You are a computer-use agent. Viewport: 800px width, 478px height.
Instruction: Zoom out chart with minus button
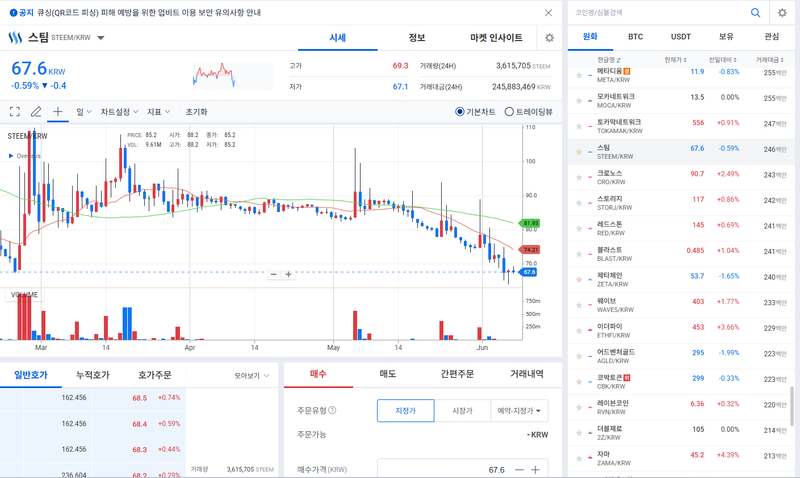pos(273,274)
